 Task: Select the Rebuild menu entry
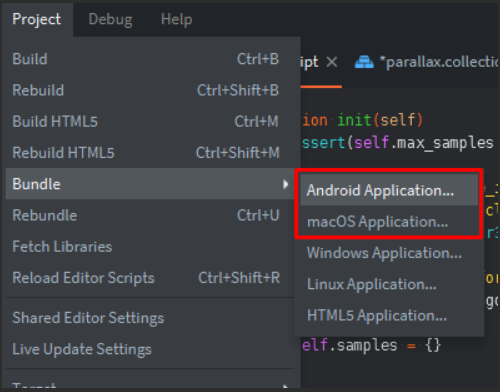coord(150,90)
